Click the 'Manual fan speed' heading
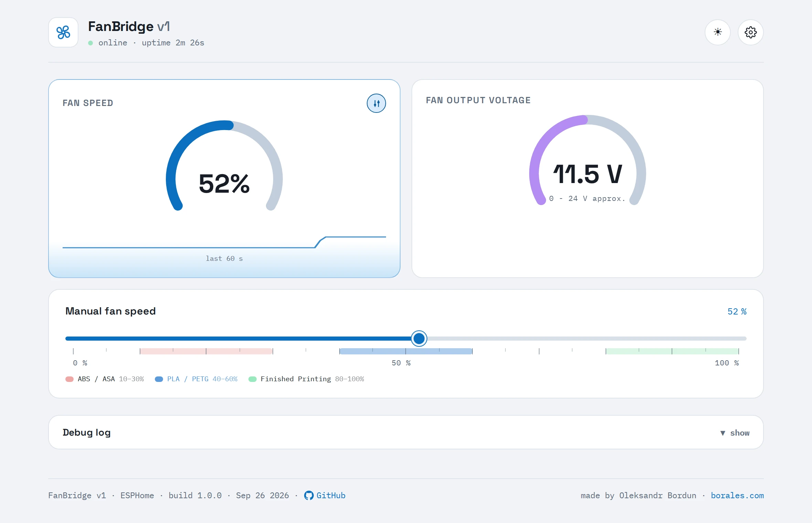812x523 pixels. (x=111, y=311)
